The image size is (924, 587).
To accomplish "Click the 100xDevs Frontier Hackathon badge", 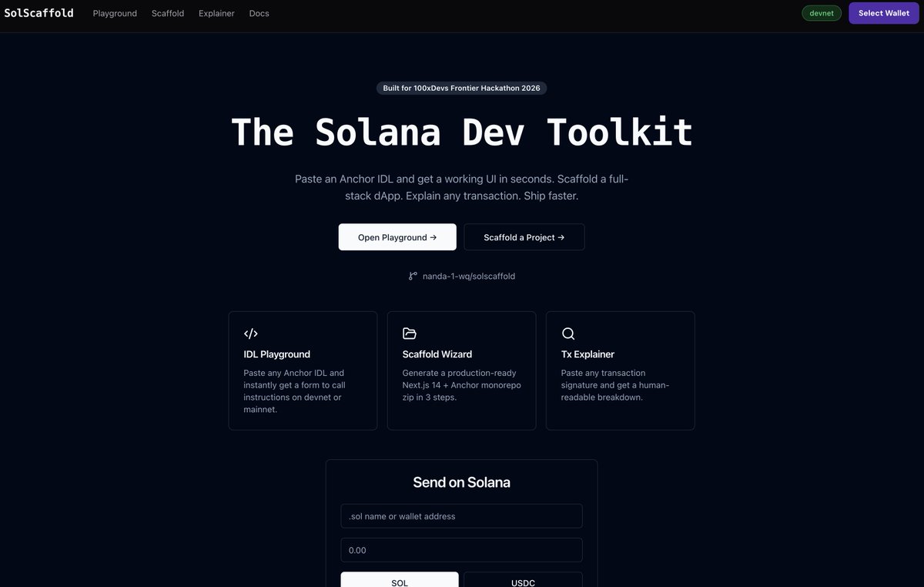I will pos(461,88).
